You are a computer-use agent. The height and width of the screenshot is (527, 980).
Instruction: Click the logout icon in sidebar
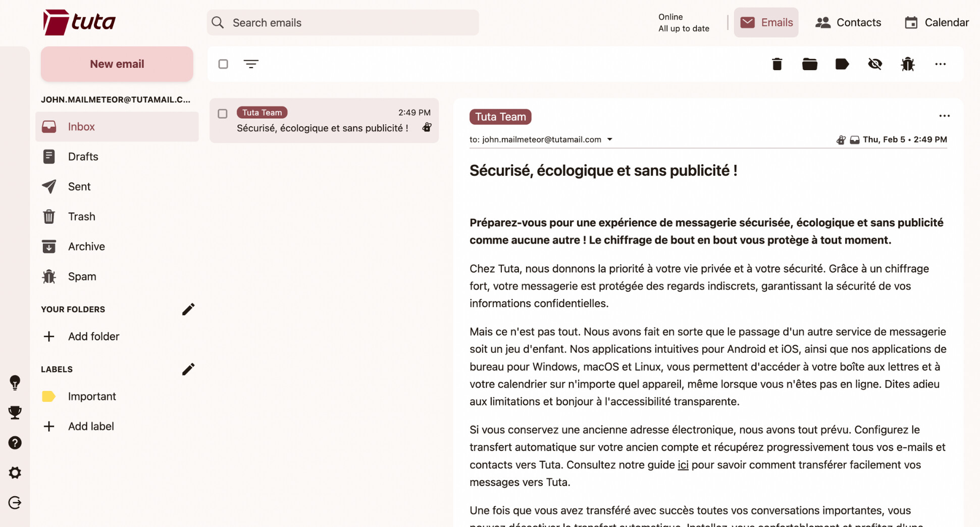click(15, 502)
